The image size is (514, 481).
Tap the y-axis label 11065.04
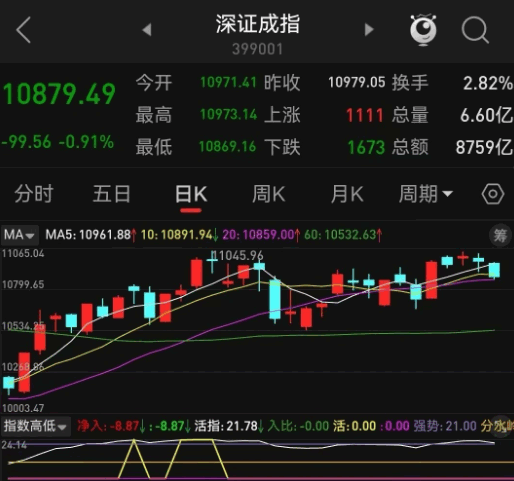[23, 254]
